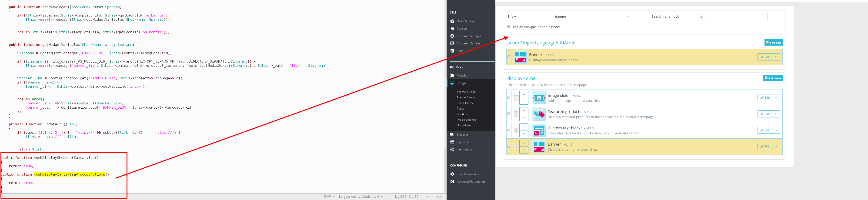Screen dimensions: 868x200
Task: Open the Largeur des tabulations dropdown
Action: pos(361,197)
